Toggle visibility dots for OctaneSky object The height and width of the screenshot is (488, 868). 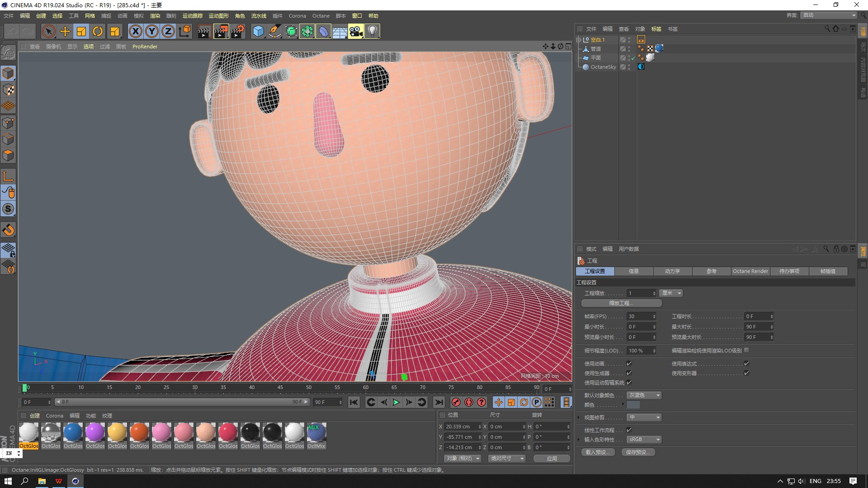click(x=629, y=67)
